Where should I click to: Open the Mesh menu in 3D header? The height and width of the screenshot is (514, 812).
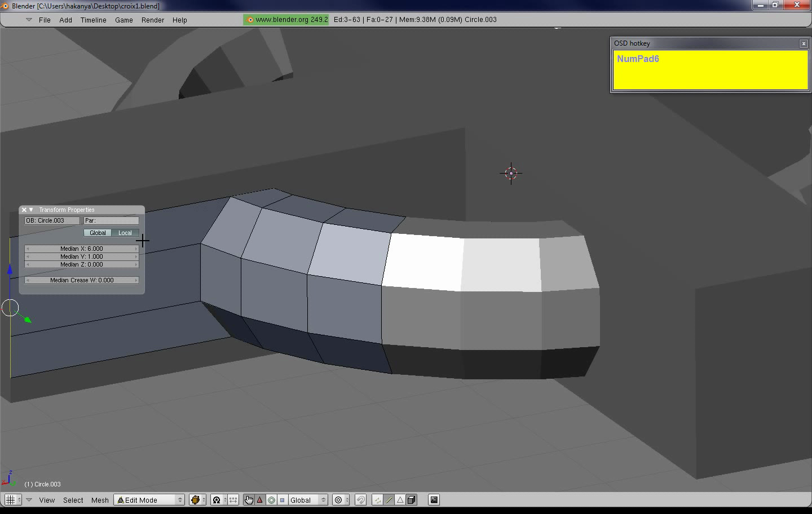tap(100, 500)
